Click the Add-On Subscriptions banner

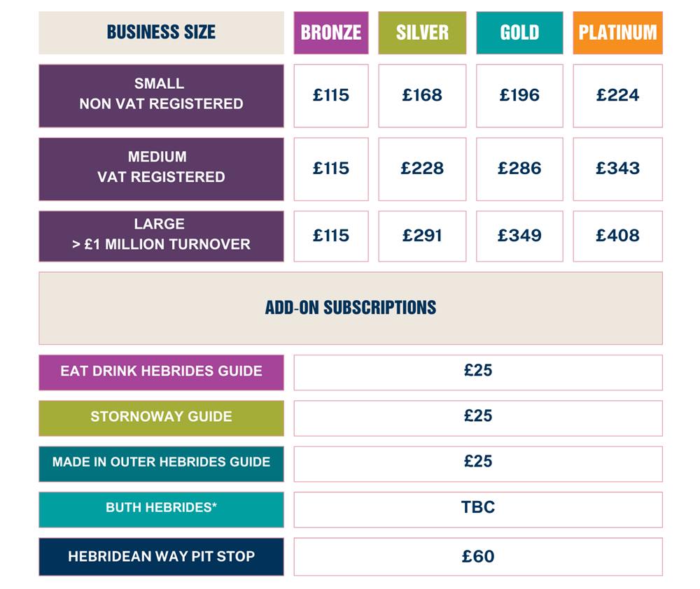coord(351,308)
